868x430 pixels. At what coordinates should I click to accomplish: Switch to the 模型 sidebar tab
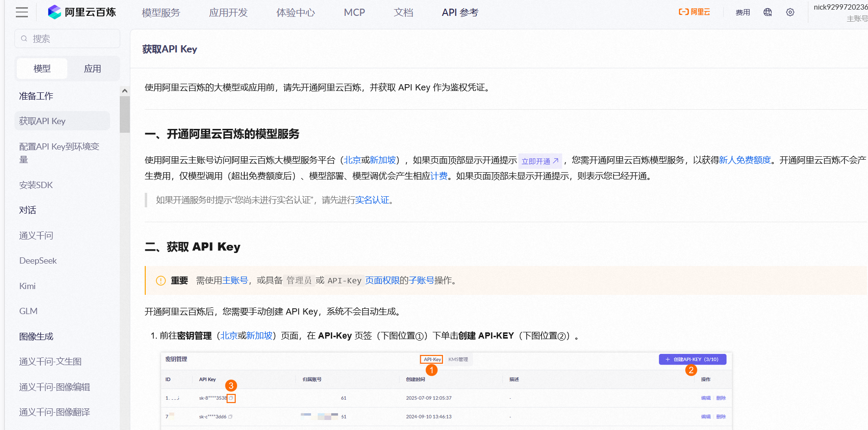coord(42,68)
